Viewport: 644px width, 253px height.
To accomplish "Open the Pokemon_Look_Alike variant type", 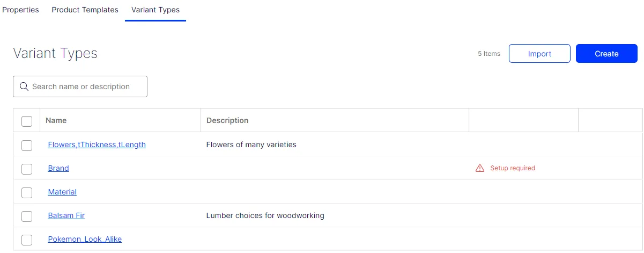I will (85, 239).
